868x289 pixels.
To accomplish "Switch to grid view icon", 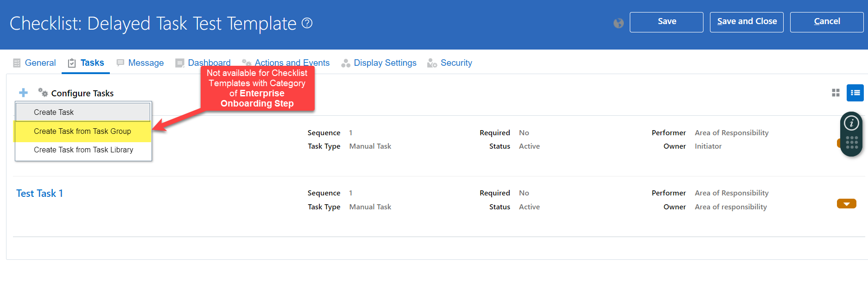I will pyautogui.click(x=836, y=93).
